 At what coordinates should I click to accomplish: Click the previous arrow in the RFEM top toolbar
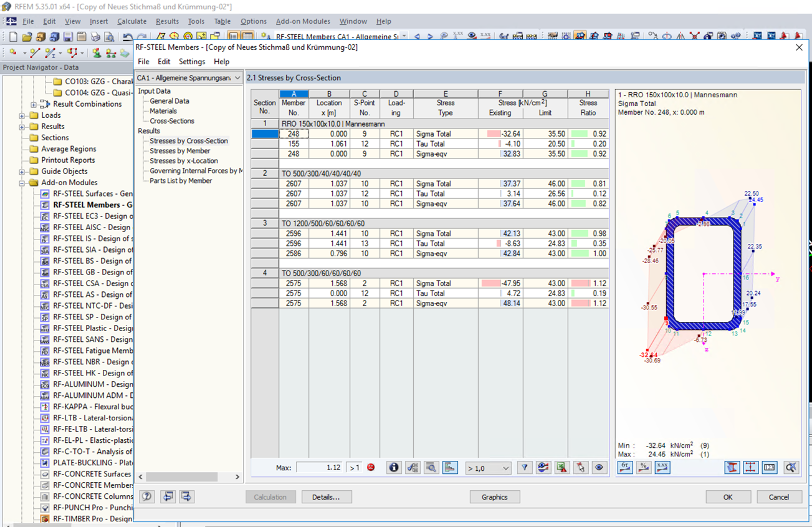[417, 37]
